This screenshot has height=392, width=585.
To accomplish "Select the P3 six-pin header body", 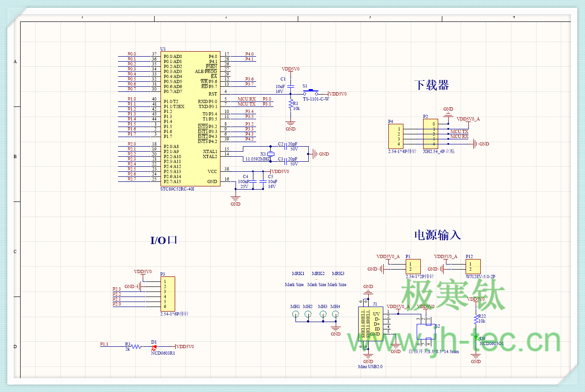I will (167, 294).
